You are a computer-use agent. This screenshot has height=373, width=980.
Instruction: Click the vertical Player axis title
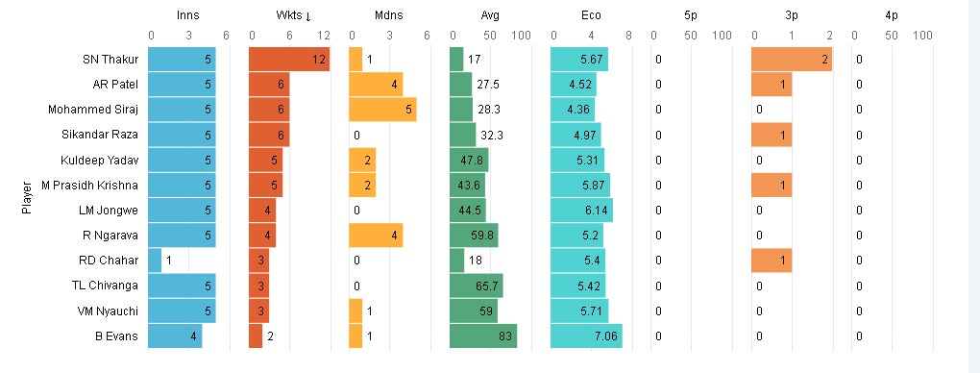point(26,198)
